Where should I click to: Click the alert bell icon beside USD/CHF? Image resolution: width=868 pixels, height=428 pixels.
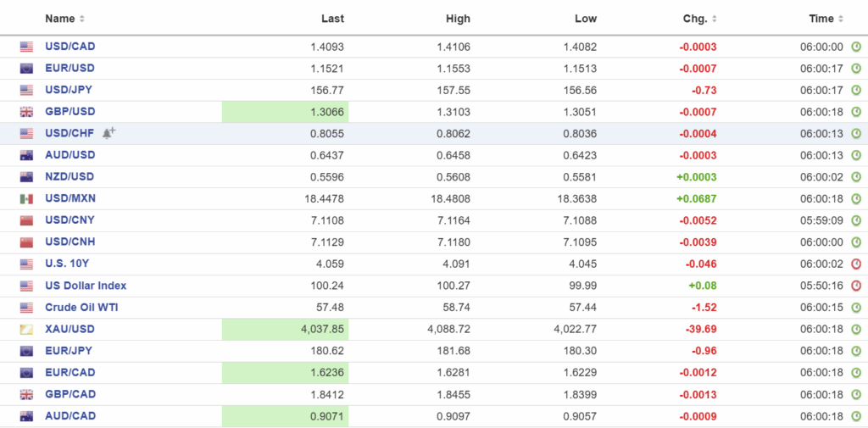pos(108,133)
